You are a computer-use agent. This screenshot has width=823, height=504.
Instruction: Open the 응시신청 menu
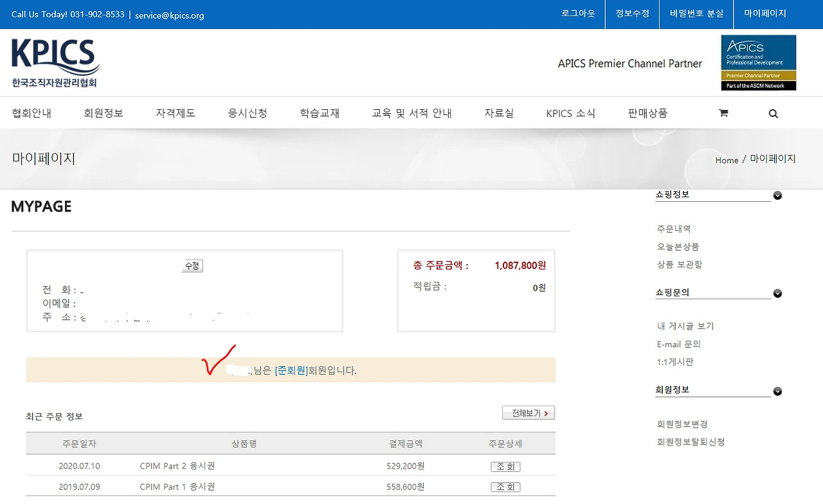248,113
